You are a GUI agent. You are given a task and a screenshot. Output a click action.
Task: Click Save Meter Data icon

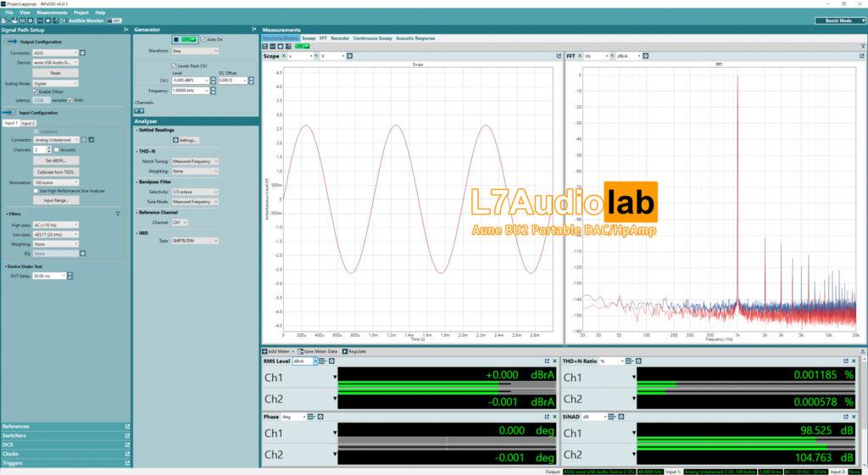[301, 351]
